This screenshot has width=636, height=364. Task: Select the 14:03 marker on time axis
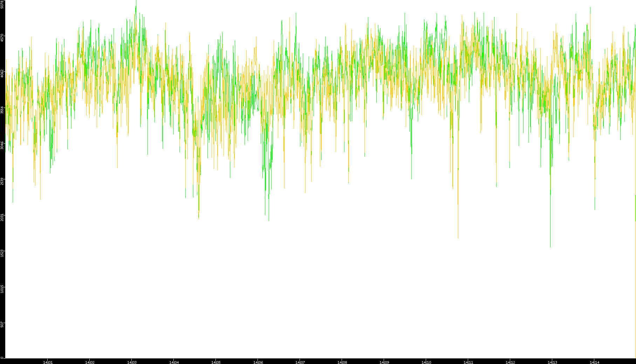(x=132, y=362)
